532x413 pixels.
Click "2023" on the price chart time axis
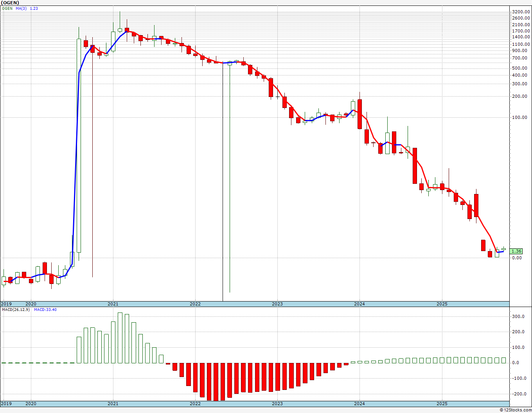tap(277, 304)
